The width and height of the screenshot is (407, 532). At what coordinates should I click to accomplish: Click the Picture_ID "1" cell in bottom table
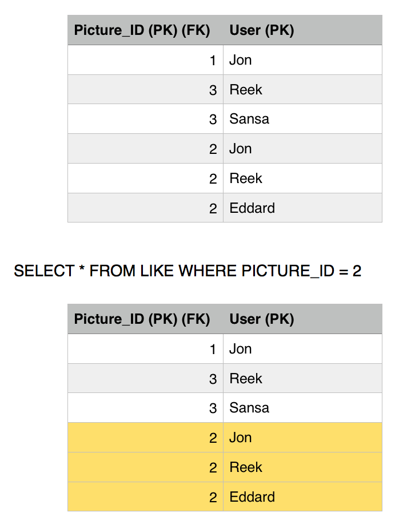pyautogui.click(x=213, y=349)
